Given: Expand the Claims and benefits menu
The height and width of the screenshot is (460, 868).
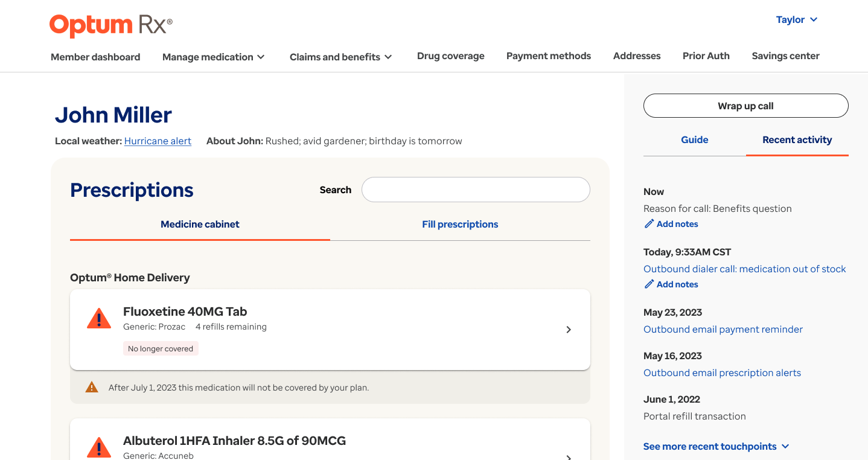Looking at the screenshot, I should click(340, 57).
